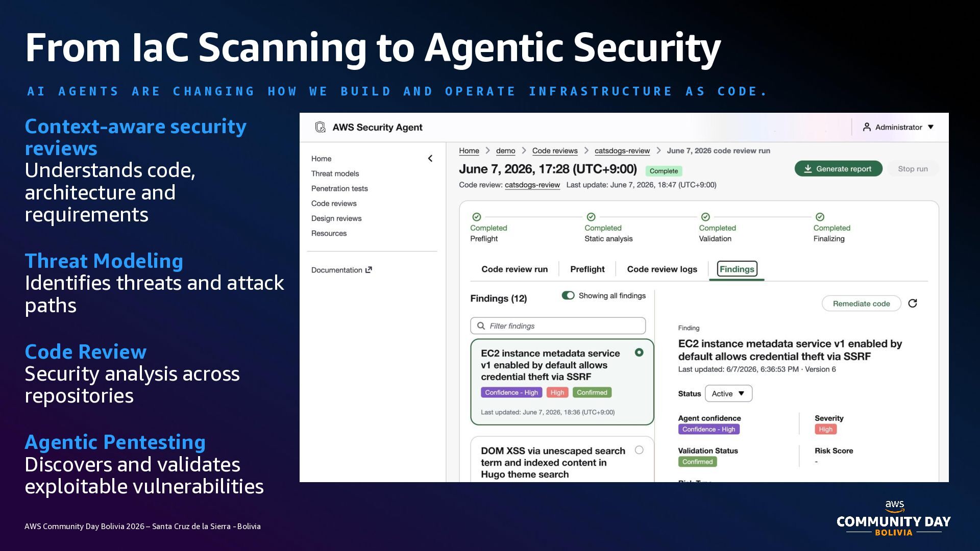
Task: Open Resources in the side navigation
Action: tap(329, 233)
